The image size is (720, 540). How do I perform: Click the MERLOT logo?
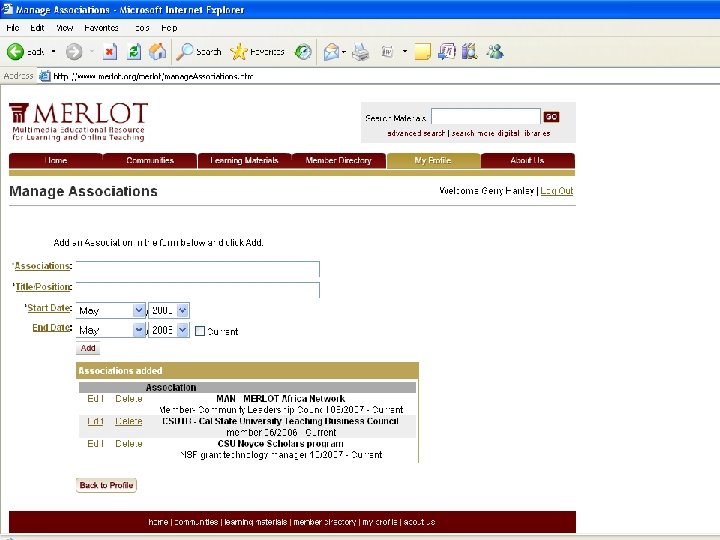(78, 121)
